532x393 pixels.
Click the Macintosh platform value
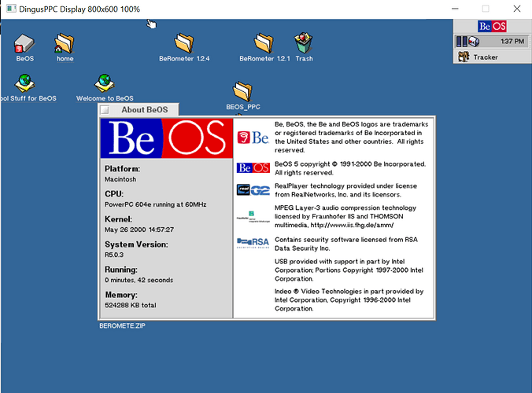click(x=120, y=179)
